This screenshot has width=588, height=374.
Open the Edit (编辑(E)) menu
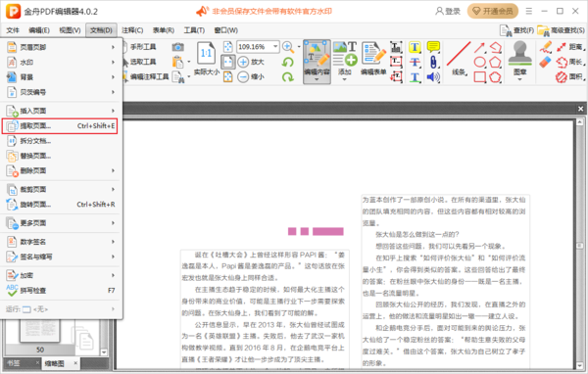click(39, 30)
